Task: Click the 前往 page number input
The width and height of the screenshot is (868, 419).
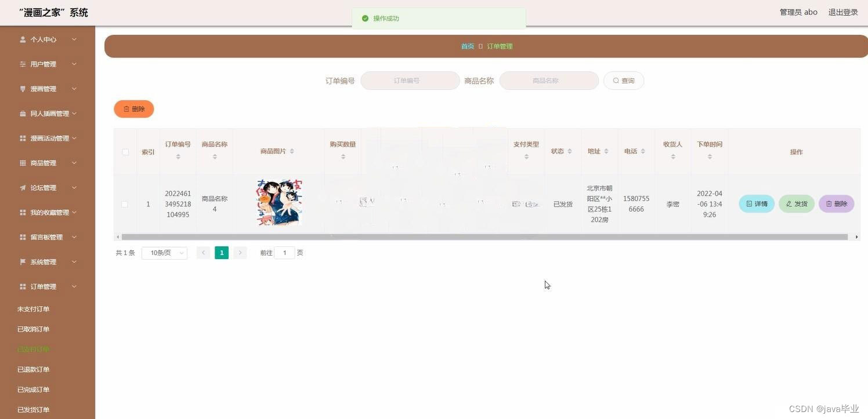Action: click(x=284, y=253)
